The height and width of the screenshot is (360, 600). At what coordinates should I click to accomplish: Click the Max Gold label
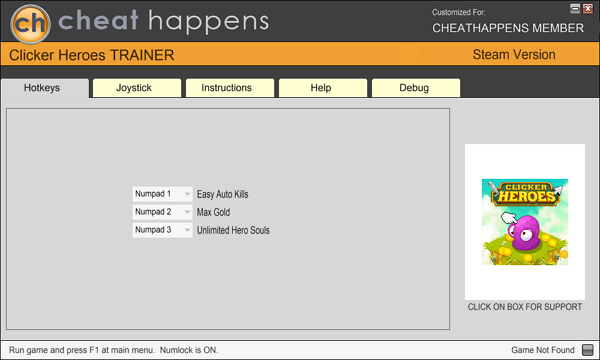[214, 212]
